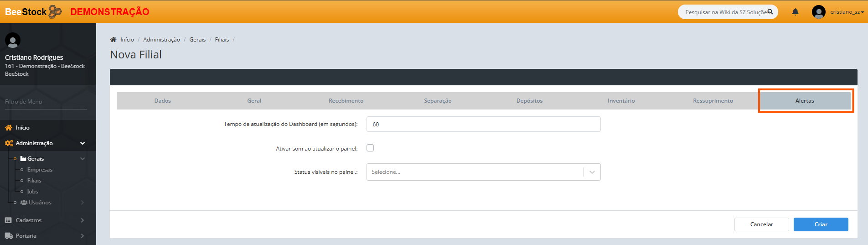Collapse the Administração menu chevron

(x=83, y=143)
